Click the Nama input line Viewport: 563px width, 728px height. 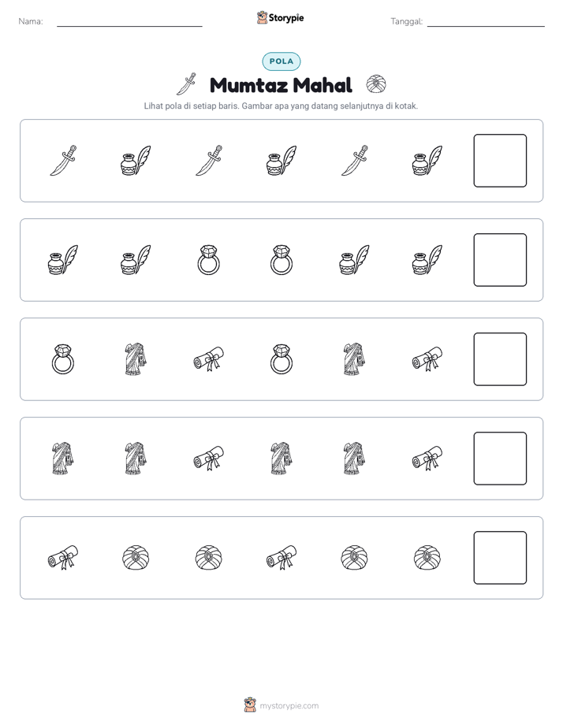point(129,22)
